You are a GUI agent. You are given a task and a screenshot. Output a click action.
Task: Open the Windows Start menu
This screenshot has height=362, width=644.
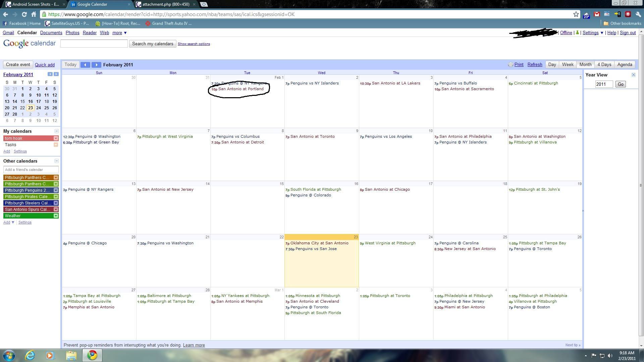click(x=9, y=355)
